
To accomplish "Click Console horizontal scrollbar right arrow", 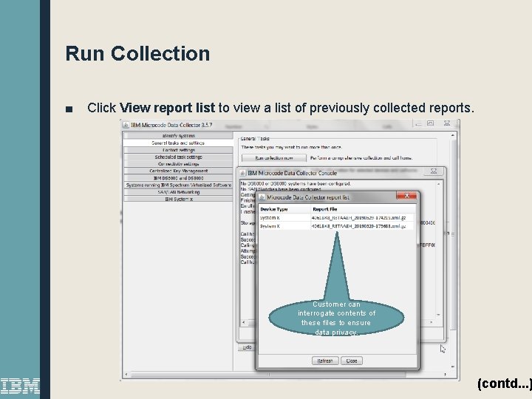I will click(x=432, y=322).
